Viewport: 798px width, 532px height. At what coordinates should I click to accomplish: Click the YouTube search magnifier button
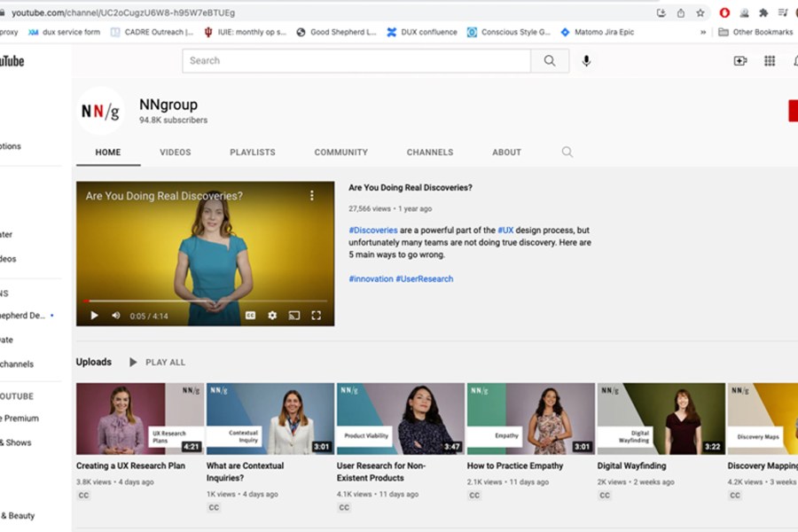[550, 61]
